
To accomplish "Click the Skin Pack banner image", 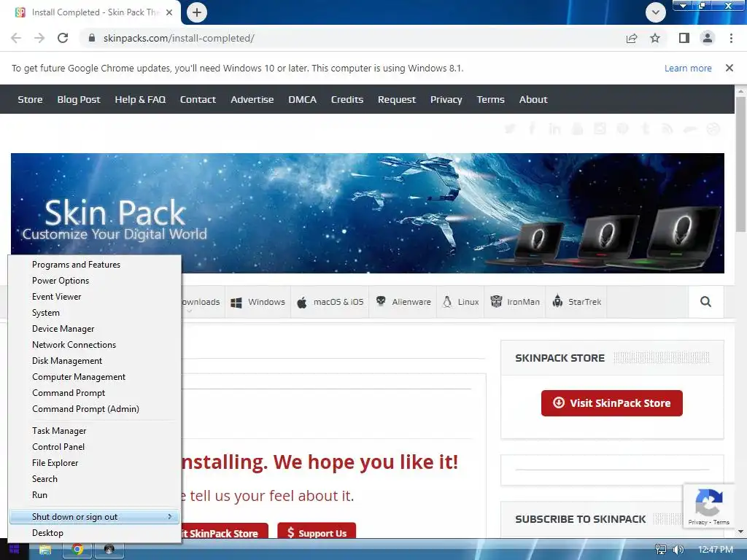I will [x=368, y=213].
